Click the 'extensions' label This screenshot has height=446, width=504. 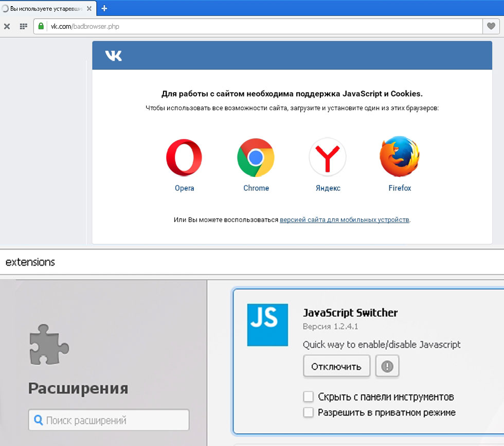click(30, 262)
